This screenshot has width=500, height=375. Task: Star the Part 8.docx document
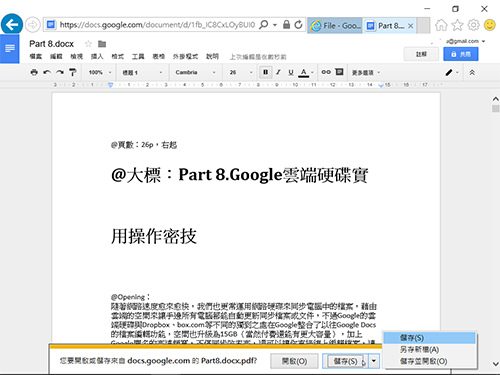88,44
